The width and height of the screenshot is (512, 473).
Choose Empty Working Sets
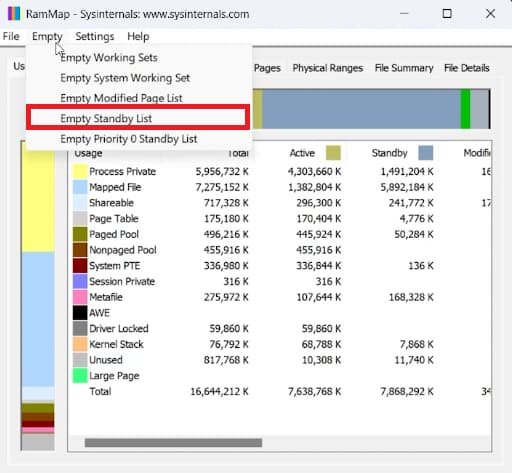pos(109,58)
